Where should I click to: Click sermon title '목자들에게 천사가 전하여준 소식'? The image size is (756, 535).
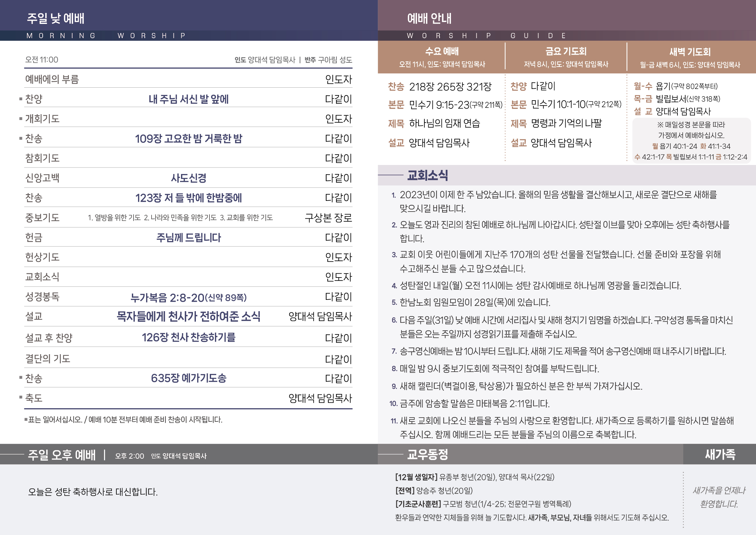(x=188, y=317)
